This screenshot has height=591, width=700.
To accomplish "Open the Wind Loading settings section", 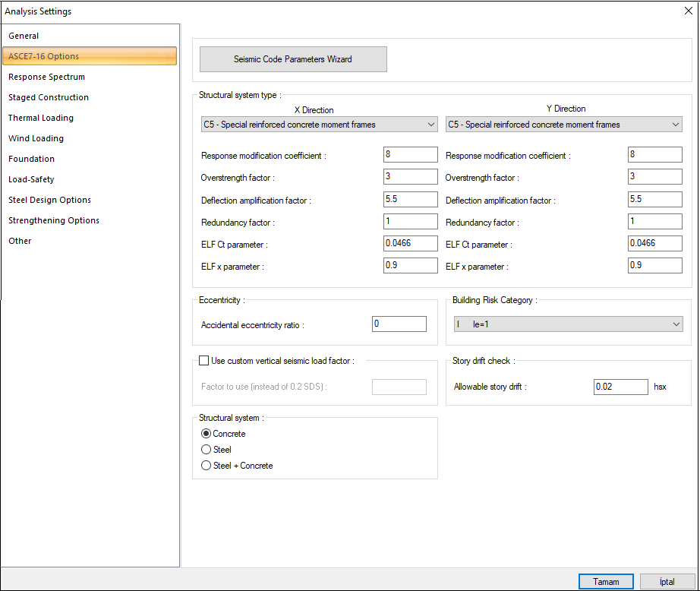I will (x=36, y=137).
